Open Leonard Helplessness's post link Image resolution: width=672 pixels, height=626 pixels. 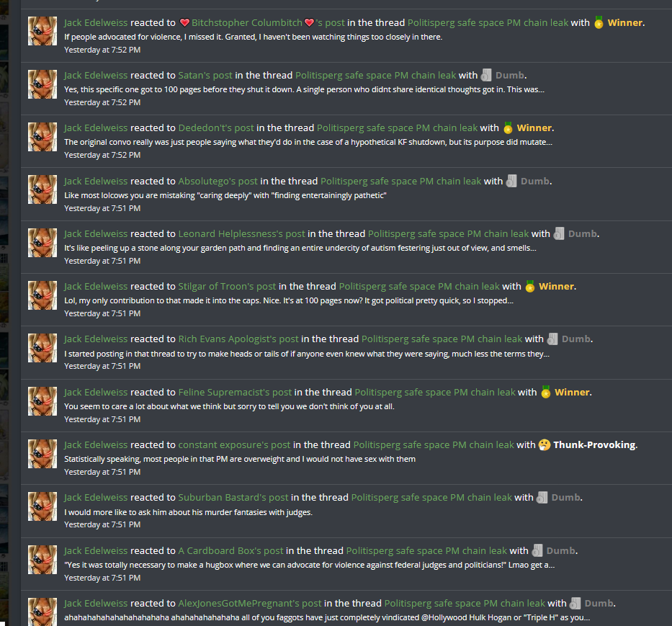click(x=242, y=233)
